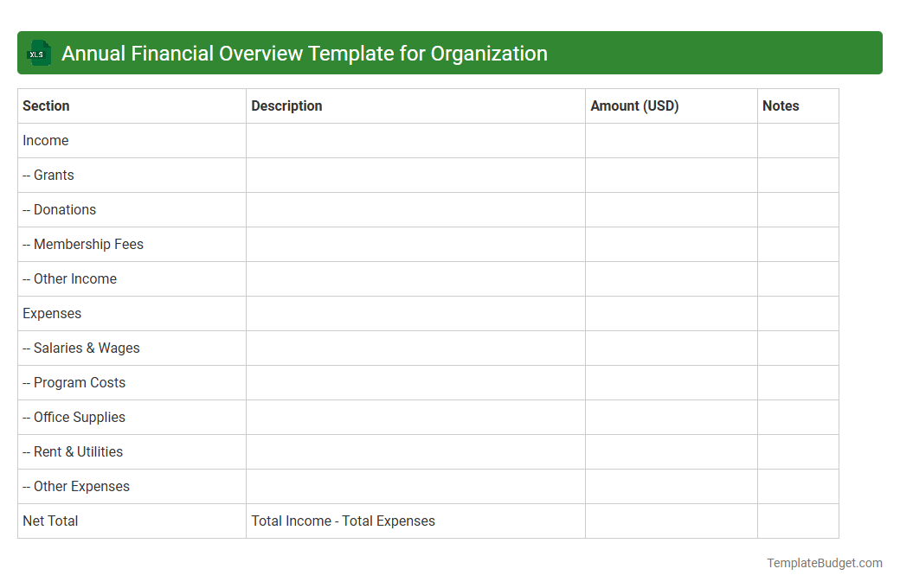The height and width of the screenshot is (588, 900).
Task: Click the Expenses section row
Action: pyautogui.click(x=52, y=313)
